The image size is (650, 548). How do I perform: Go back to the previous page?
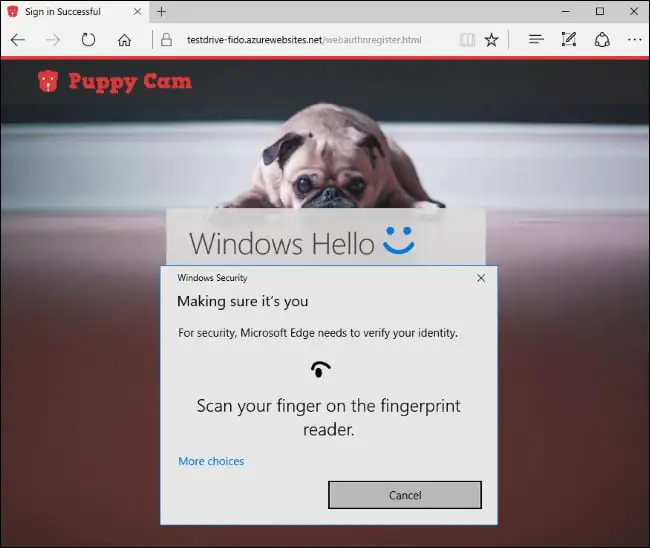[18, 40]
